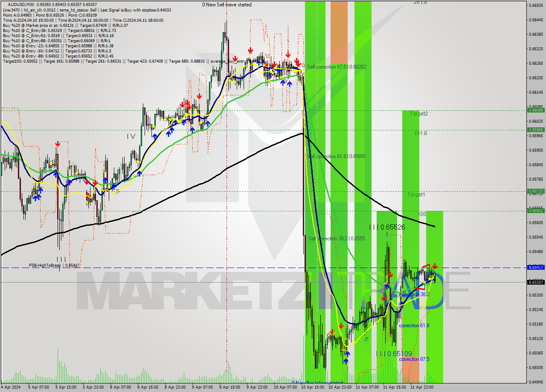Select the 'I I I 0.65109' wave label

pos(394,354)
